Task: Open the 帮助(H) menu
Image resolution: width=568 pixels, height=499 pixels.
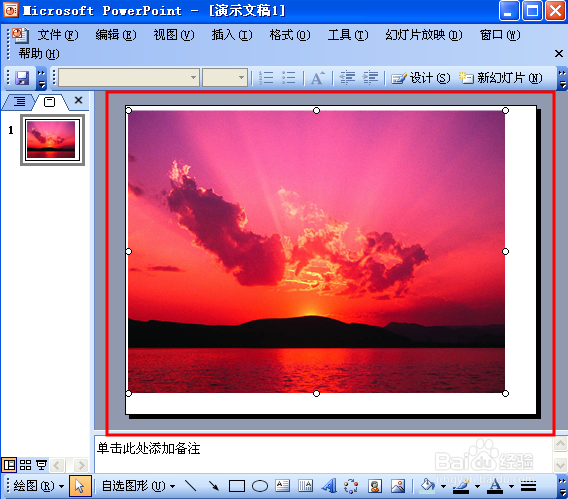Action: click(x=39, y=54)
